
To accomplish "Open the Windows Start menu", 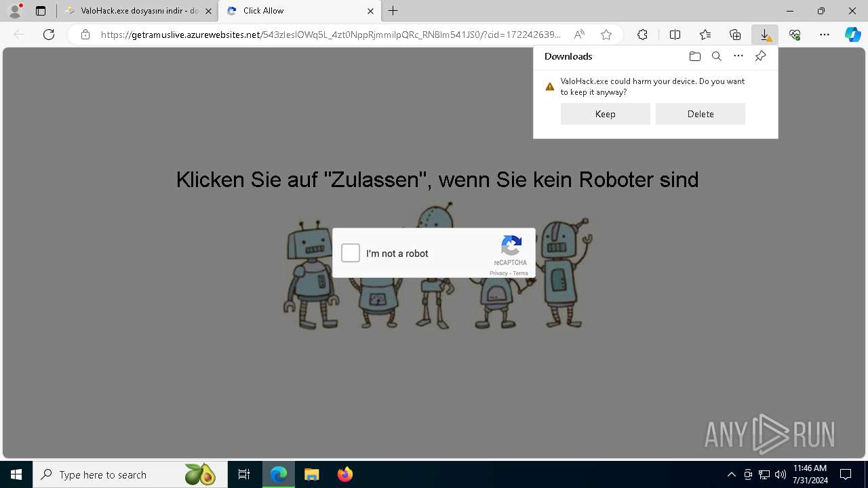I will [16, 474].
